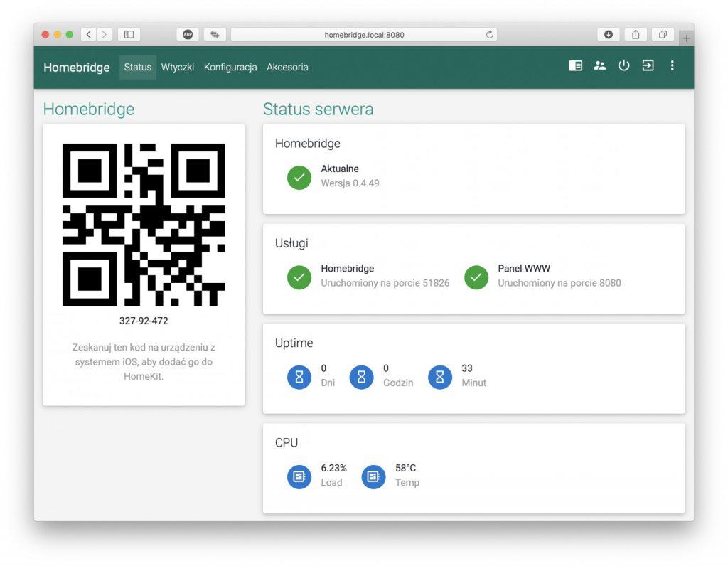This screenshot has width=728, height=566.
Task: Click the Adblock Plus extension icon
Action: click(188, 34)
